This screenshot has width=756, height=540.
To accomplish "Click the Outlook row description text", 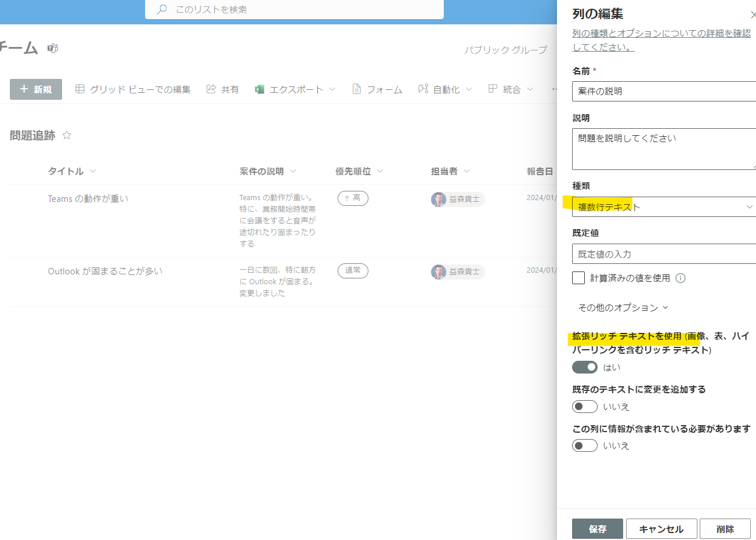I will tap(277, 281).
